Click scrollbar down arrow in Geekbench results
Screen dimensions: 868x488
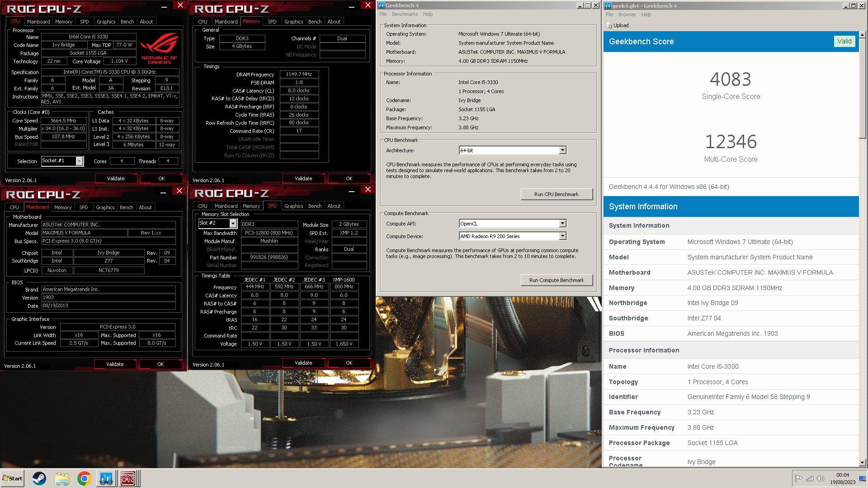[x=862, y=463]
